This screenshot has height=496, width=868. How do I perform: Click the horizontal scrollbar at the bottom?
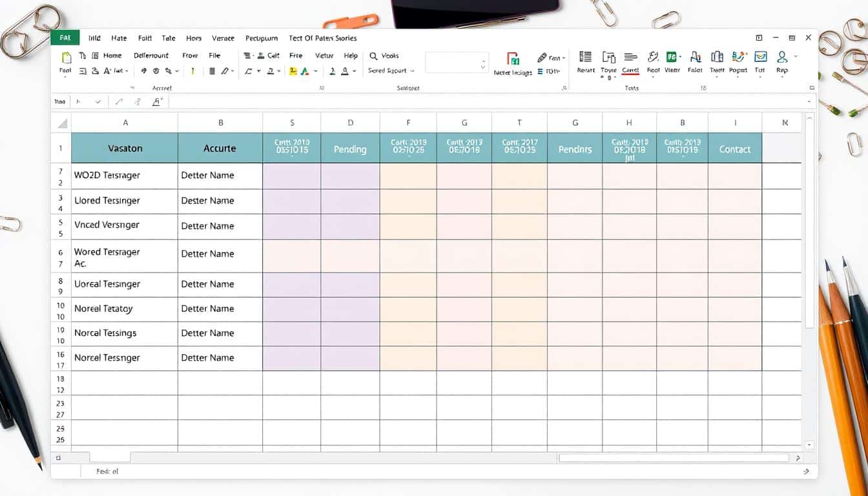click(673, 458)
